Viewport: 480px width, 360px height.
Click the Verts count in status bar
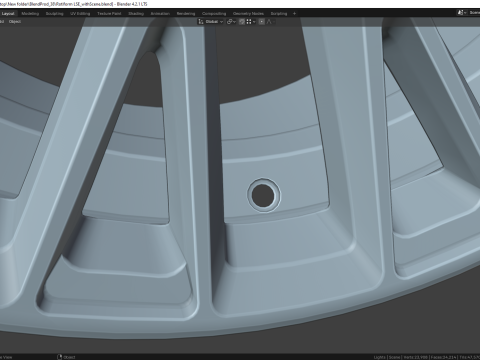pyautogui.click(x=415, y=357)
